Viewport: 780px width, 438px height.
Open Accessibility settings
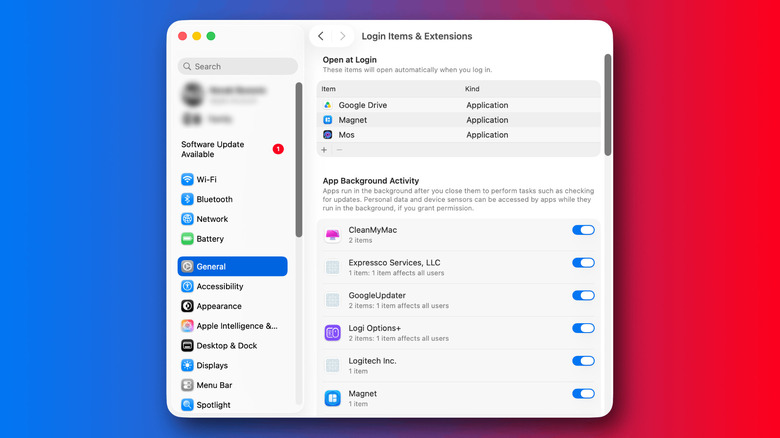232,286
